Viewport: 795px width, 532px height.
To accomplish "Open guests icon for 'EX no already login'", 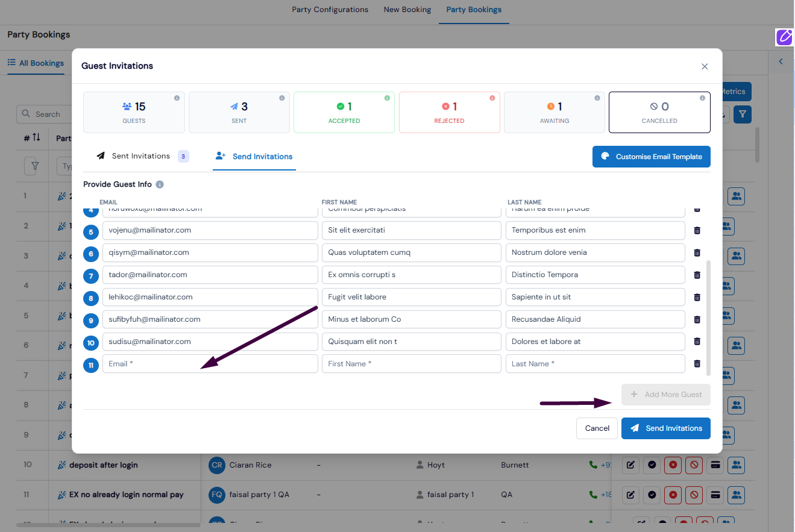I will coord(736,495).
